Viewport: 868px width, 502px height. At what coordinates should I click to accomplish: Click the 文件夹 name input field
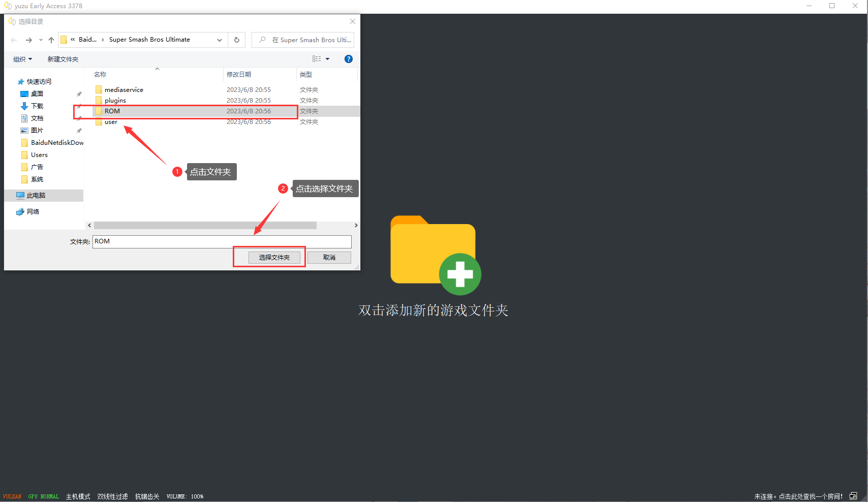[x=222, y=241]
